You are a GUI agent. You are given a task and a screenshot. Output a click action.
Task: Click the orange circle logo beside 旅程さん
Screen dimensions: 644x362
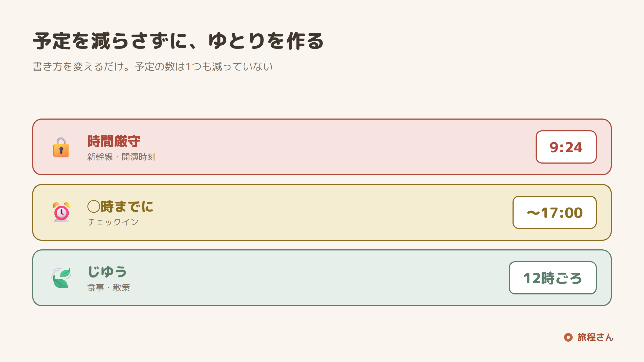pos(568,337)
